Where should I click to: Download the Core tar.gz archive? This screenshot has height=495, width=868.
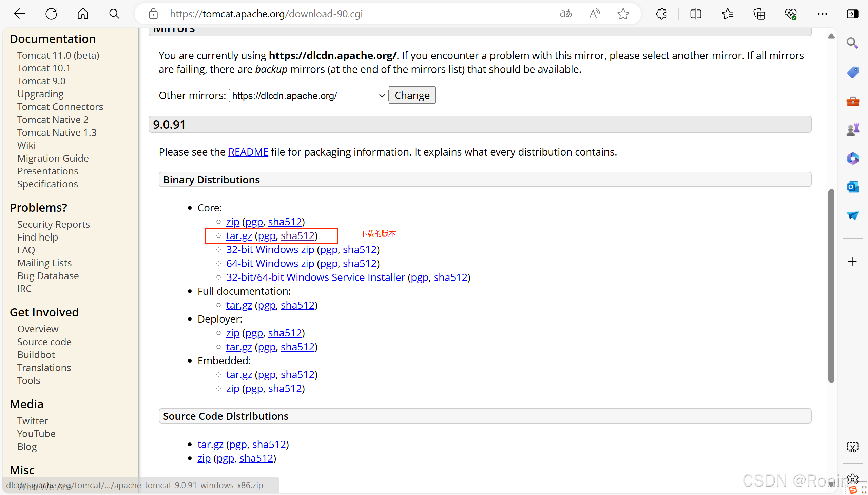coord(238,235)
